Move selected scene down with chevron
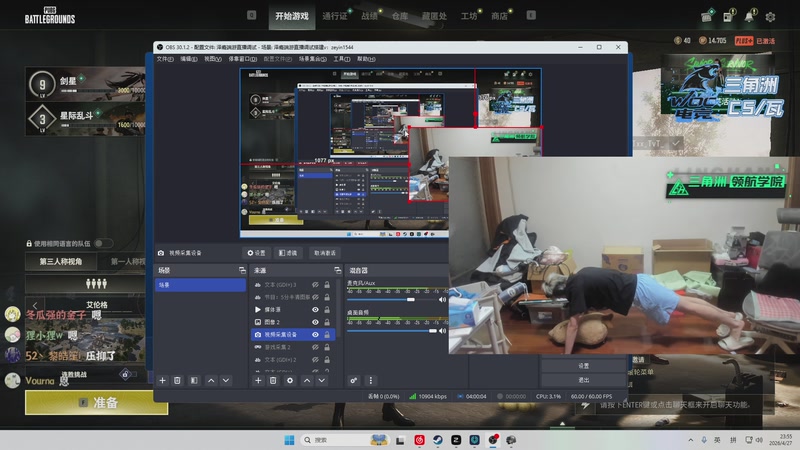The width and height of the screenshot is (800, 450). click(x=226, y=381)
